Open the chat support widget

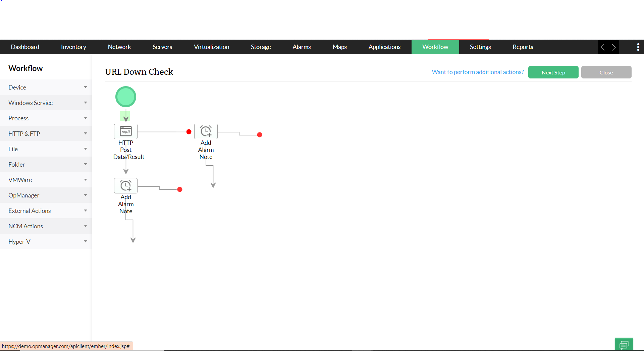[x=624, y=344]
